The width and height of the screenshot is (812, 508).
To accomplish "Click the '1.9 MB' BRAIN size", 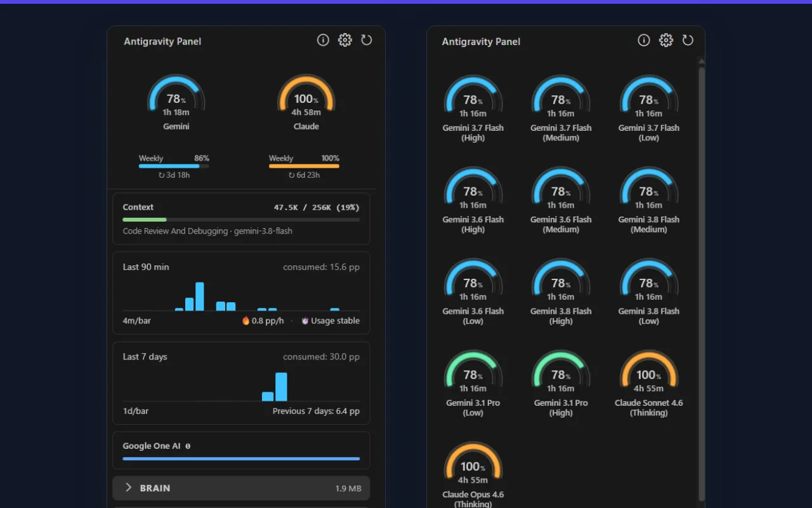I will (x=348, y=488).
